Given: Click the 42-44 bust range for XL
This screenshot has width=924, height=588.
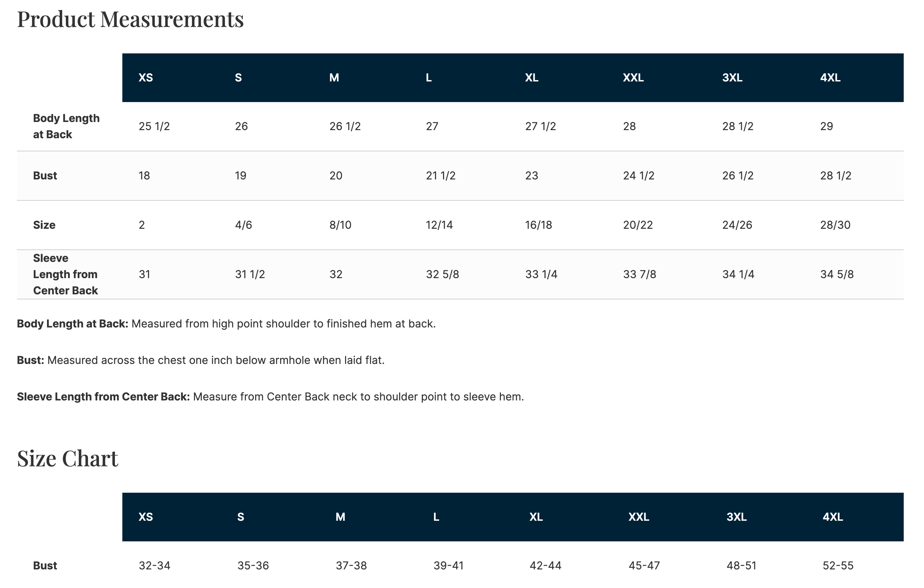Looking at the screenshot, I should (x=545, y=565).
